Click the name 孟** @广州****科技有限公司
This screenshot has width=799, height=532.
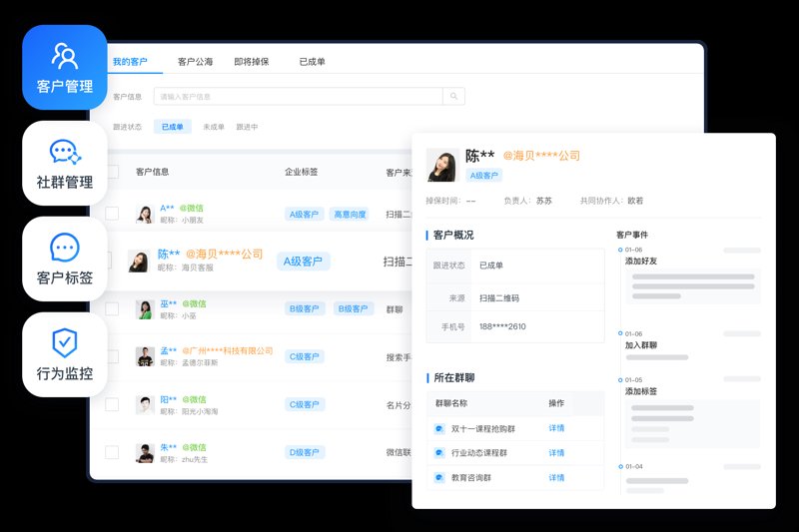coord(217,350)
